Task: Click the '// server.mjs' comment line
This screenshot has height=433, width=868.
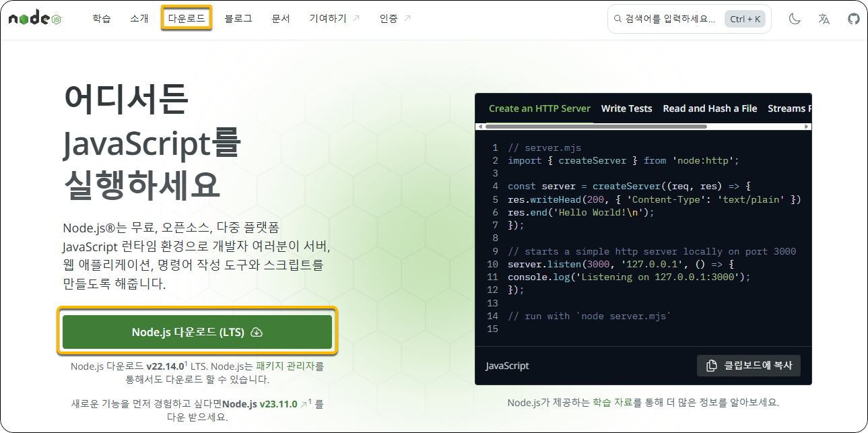Action: 544,147
